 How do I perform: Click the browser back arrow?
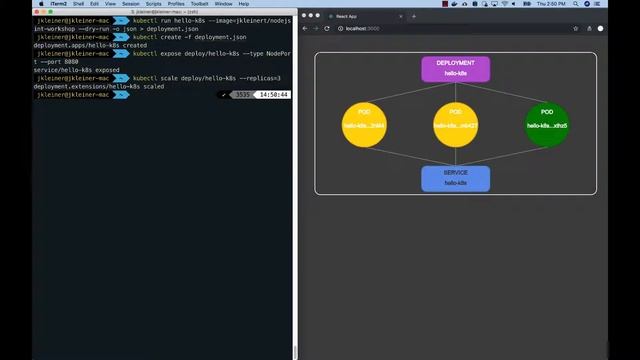[305, 29]
